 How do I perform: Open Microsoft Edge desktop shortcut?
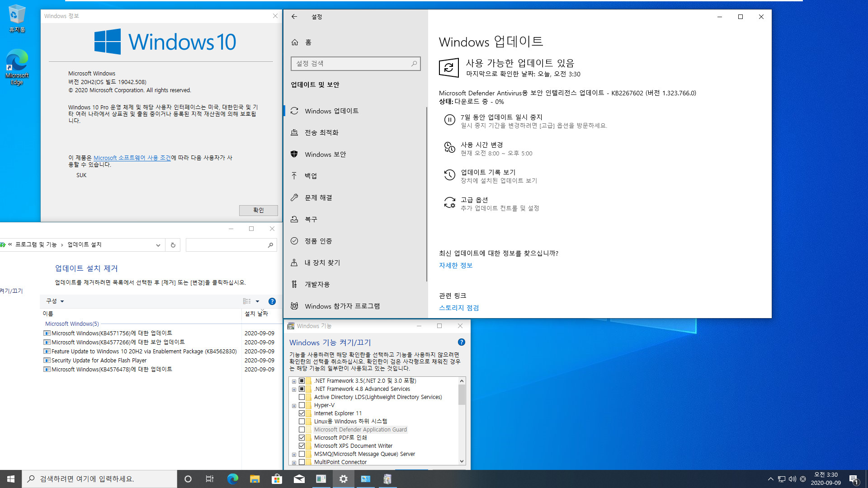[x=17, y=67]
